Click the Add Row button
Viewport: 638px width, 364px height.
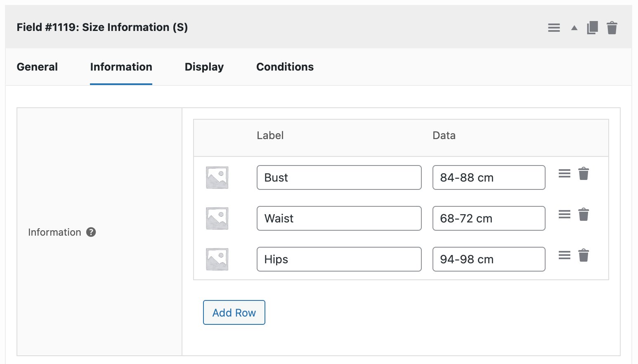tap(234, 312)
